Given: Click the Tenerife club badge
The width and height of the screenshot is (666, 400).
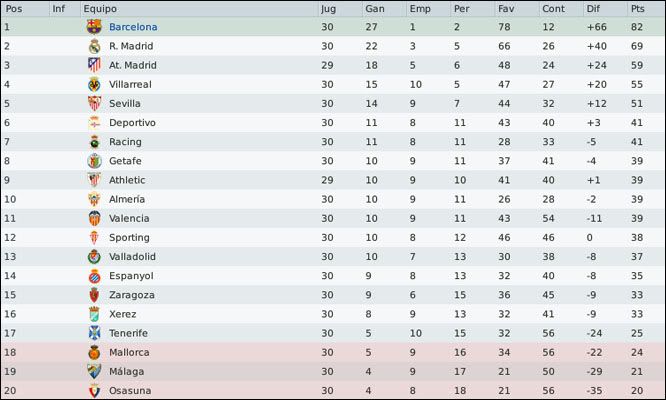Looking at the screenshot, I should 94,333.
